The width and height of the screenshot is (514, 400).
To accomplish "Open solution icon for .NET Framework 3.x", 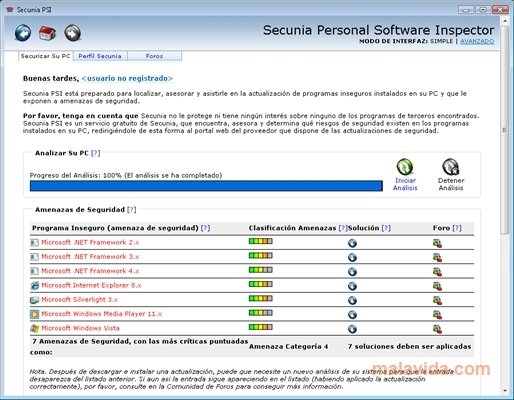I will pos(352,257).
